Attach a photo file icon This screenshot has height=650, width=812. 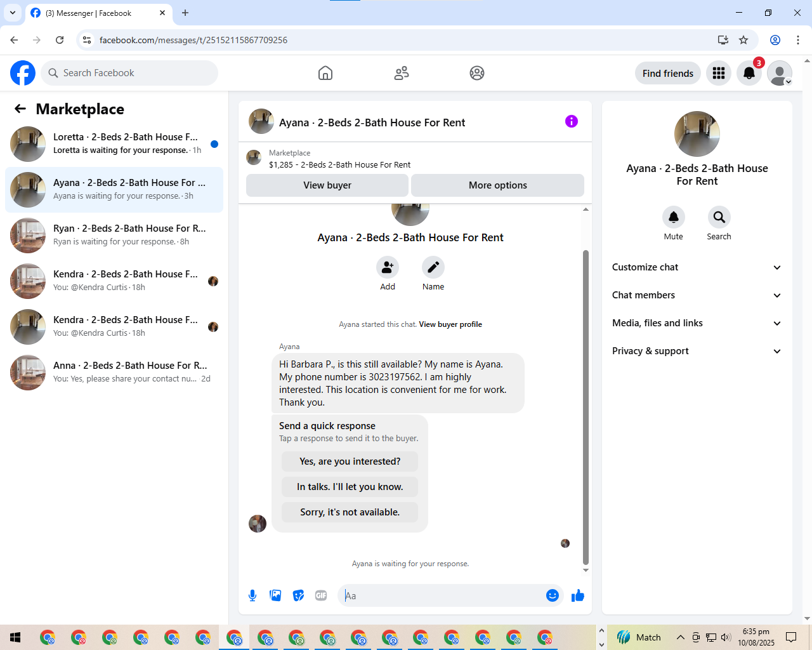(275, 595)
